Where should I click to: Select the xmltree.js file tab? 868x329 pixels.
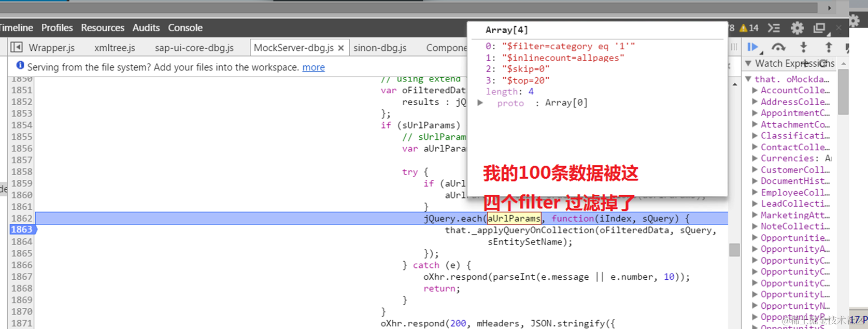115,48
